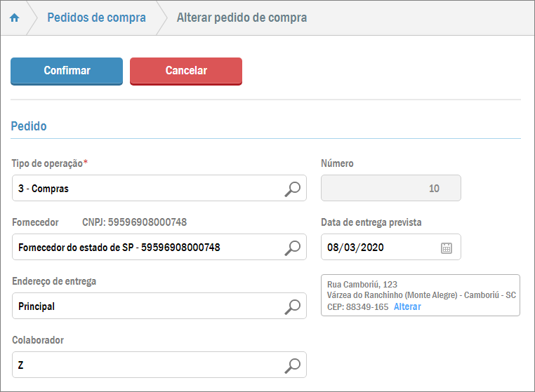Click the Colaborador lookup magnifier

pyautogui.click(x=293, y=365)
